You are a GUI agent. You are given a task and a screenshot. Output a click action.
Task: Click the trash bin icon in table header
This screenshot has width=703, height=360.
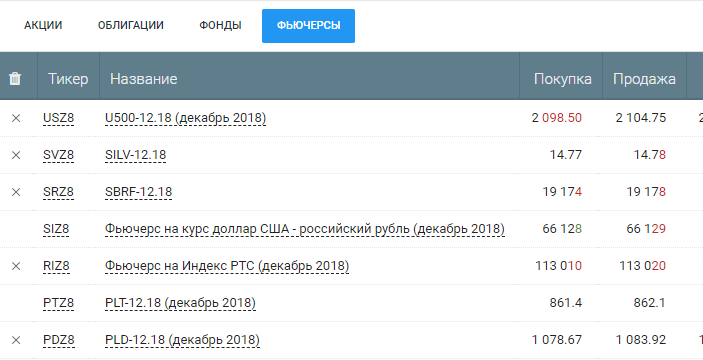(15, 79)
